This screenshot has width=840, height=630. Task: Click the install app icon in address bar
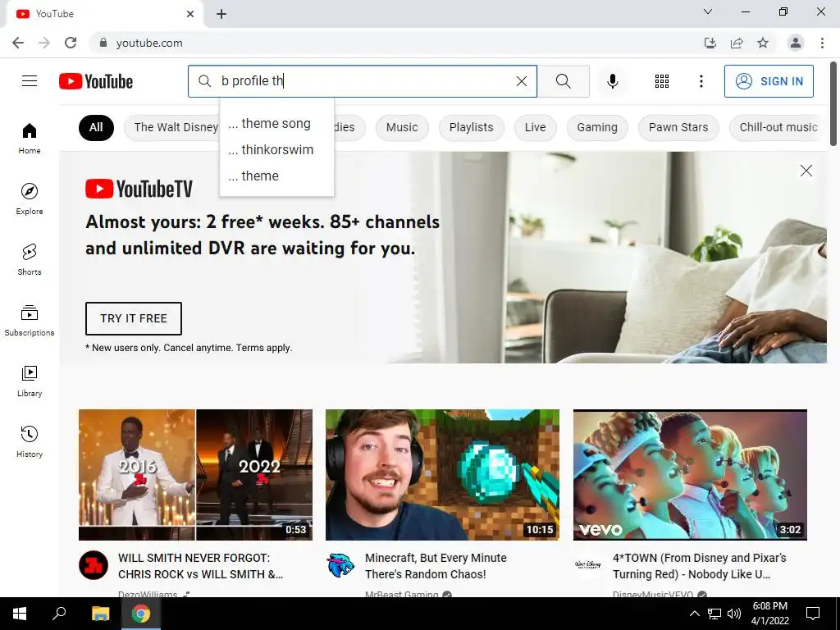[x=710, y=43]
